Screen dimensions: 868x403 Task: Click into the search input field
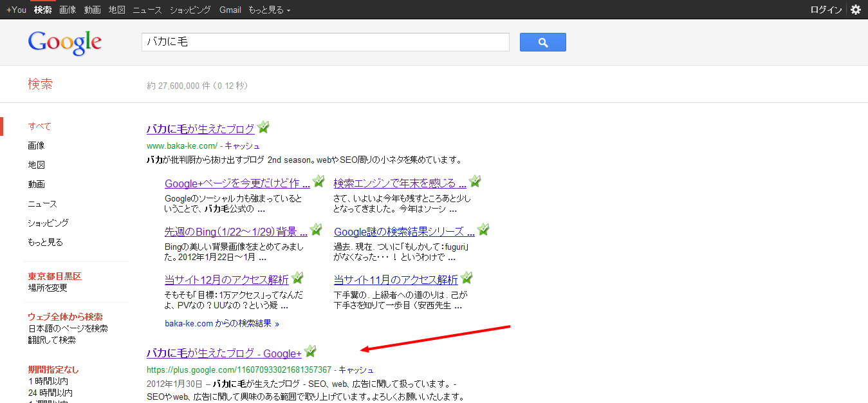pos(325,42)
